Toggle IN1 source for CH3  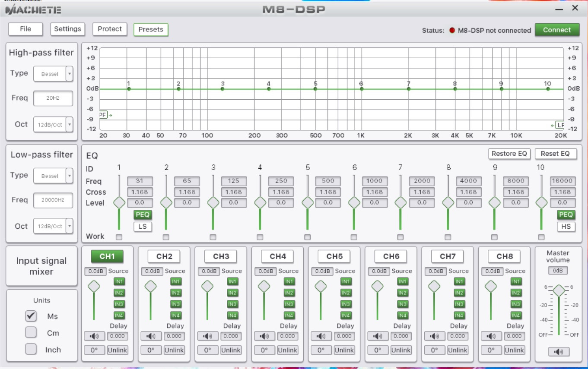coord(232,282)
